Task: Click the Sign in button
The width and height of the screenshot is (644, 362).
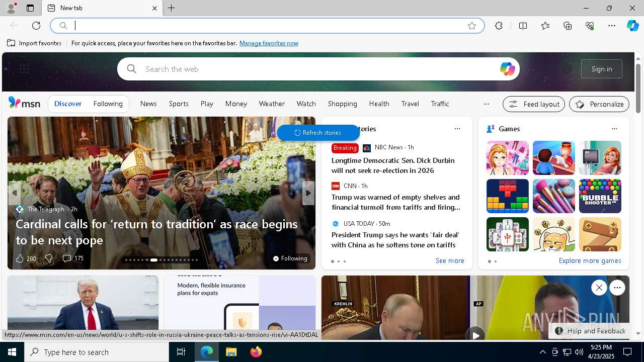Action: click(602, 69)
